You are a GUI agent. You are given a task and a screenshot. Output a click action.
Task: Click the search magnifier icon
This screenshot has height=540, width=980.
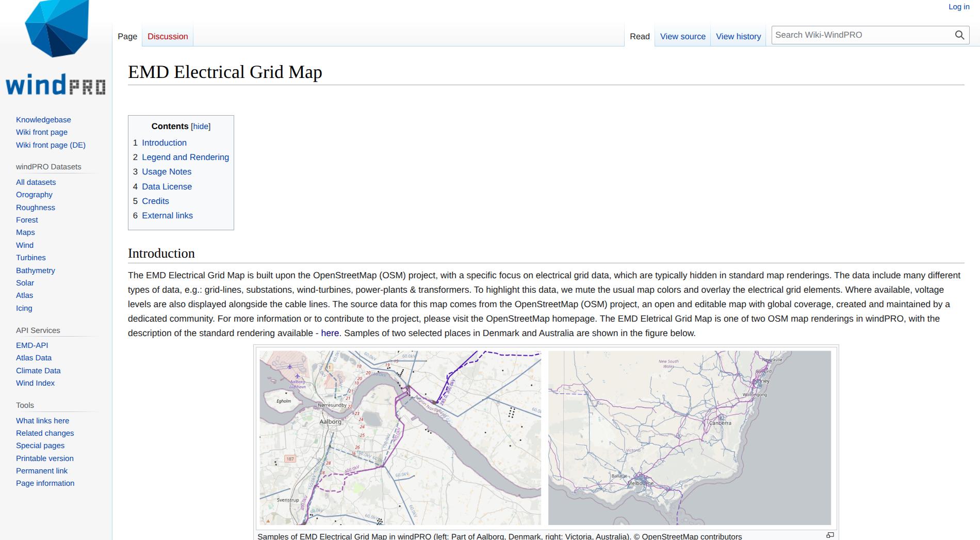[959, 35]
